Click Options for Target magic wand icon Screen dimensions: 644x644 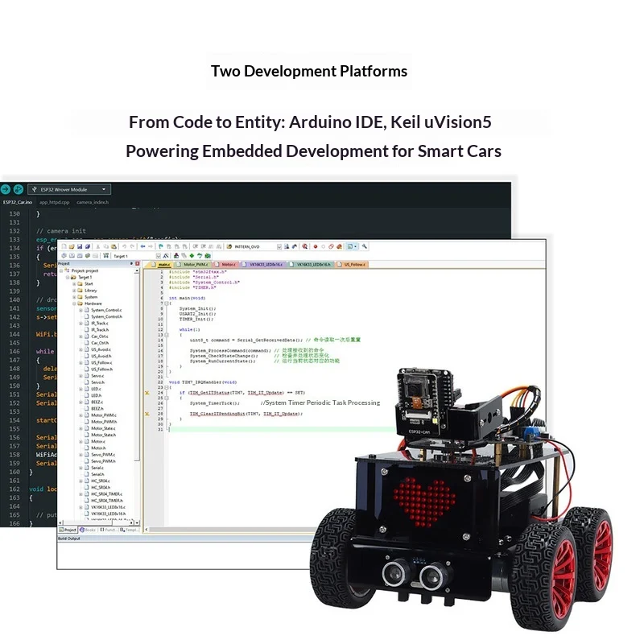coord(166,255)
